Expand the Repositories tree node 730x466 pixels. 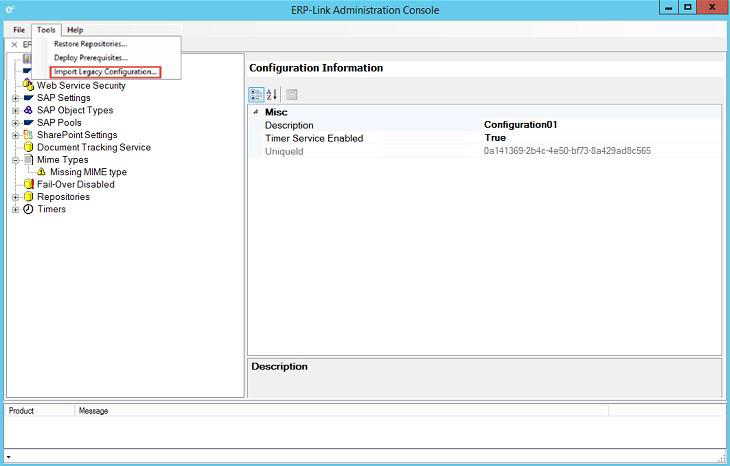(x=15, y=197)
